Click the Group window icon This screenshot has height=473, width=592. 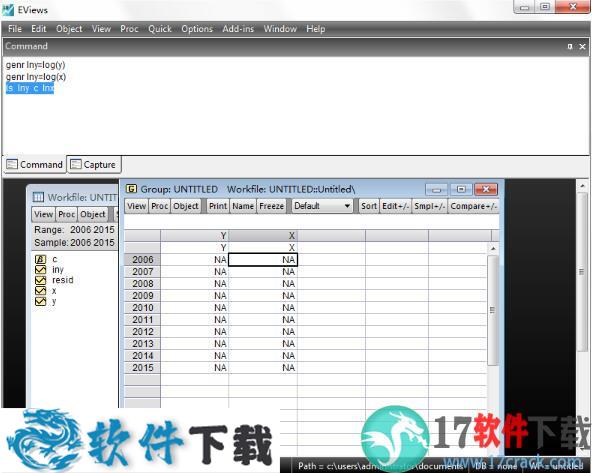click(131, 189)
